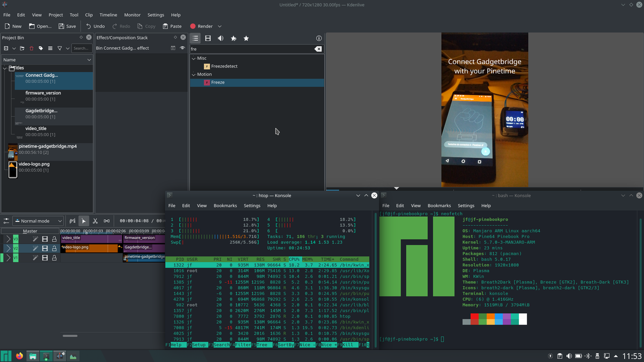
Task: Undo the last action in Kdenlive
Action: [95, 26]
